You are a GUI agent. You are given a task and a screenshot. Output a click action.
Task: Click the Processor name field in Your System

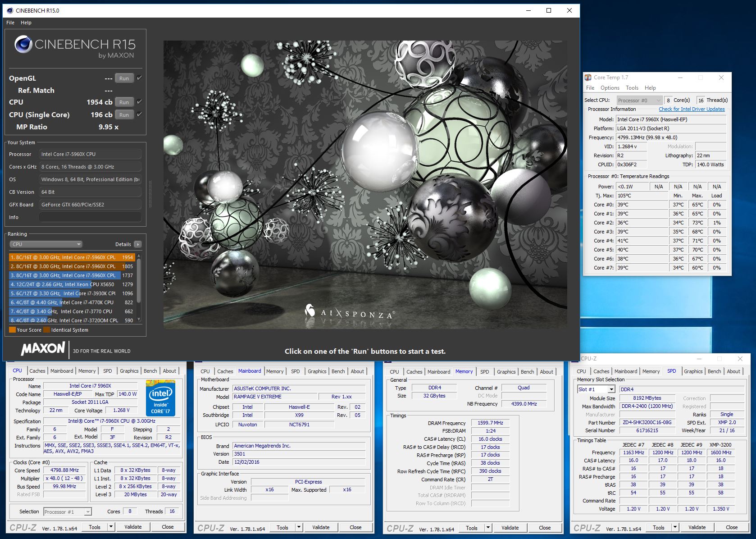90,154
